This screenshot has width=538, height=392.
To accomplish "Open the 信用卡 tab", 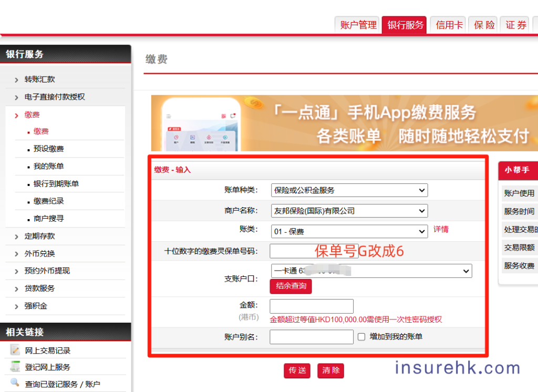I will pyautogui.click(x=449, y=25).
